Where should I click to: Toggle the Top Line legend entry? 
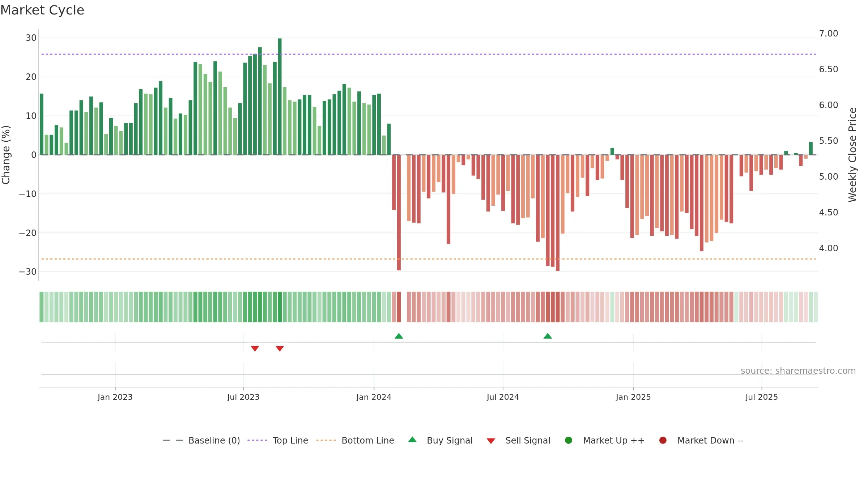pyautogui.click(x=278, y=440)
